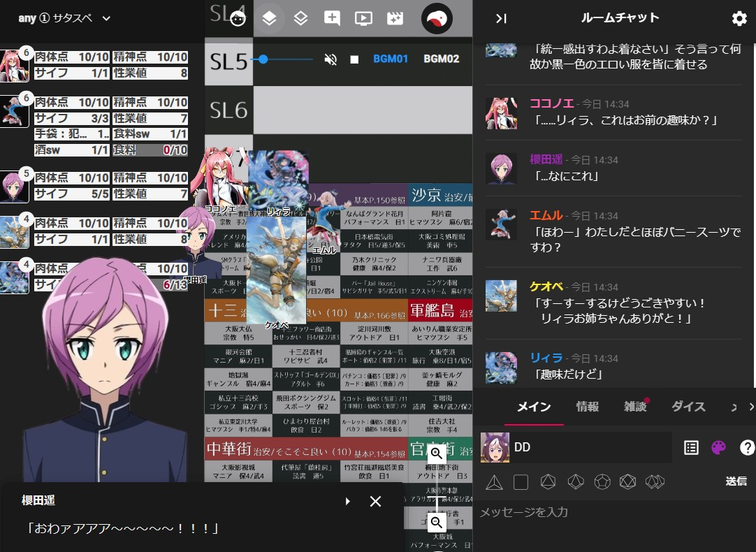Roll the D12 die icon
The width and height of the screenshot is (756, 552).
pyautogui.click(x=602, y=481)
